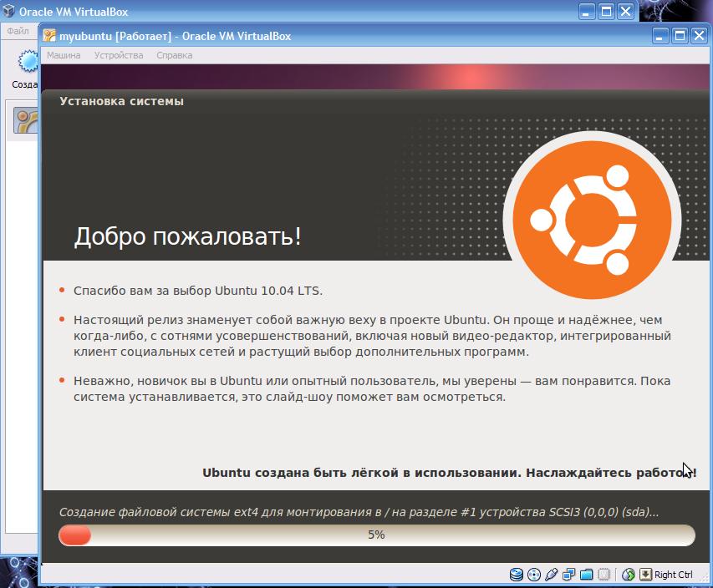Select the VM entry icon in manager list
Image resolution: width=713 pixels, height=588 pixels.
click(x=25, y=121)
